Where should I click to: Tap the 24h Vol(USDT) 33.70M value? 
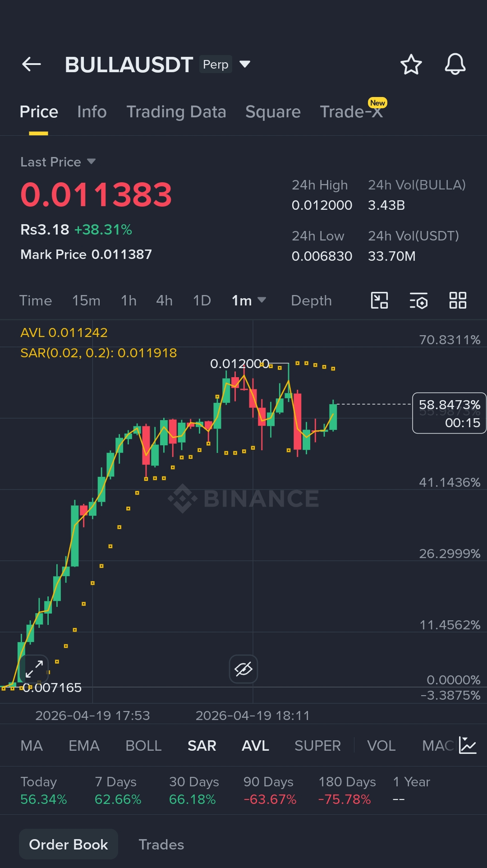point(391,256)
